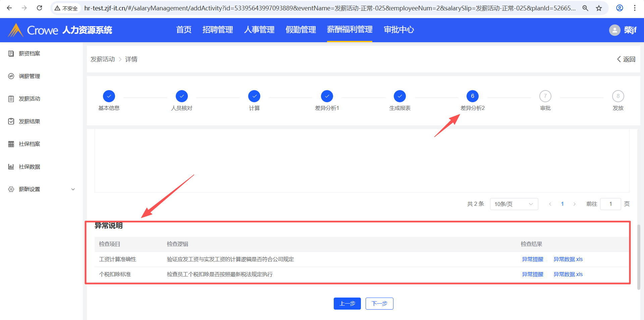Click the 下一步 button
This screenshot has height=320, width=644.
(x=379, y=304)
